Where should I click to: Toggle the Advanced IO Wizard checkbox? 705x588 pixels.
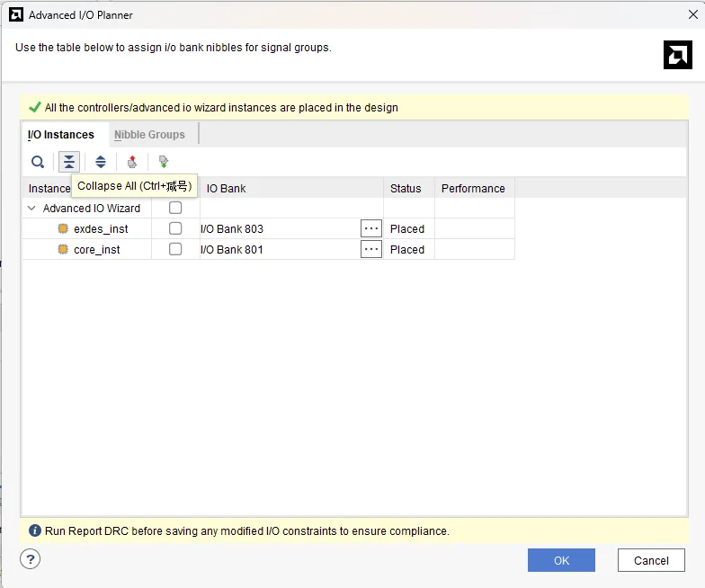[x=175, y=208]
